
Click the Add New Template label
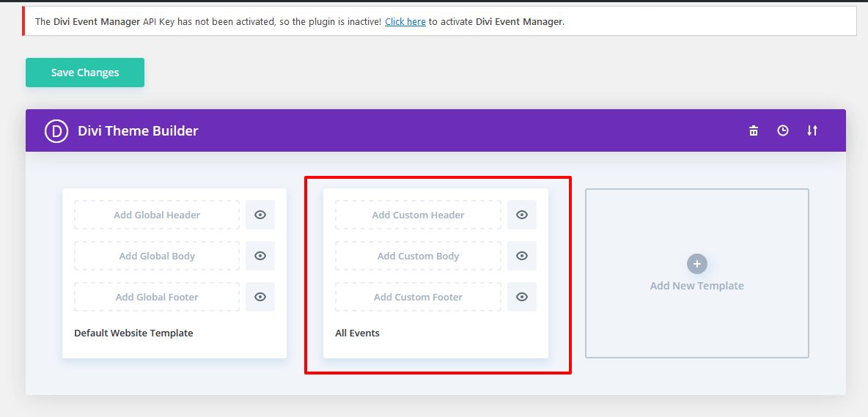click(x=697, y=286)
